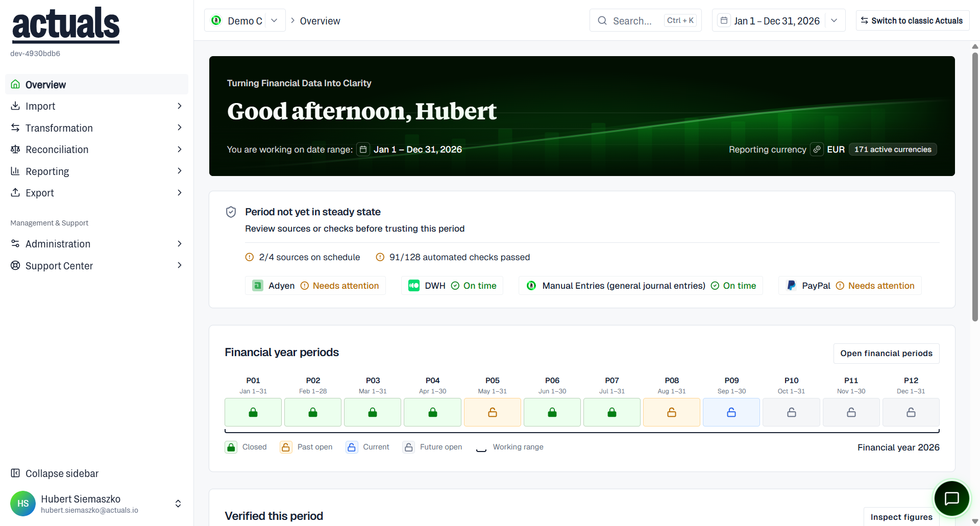Image resolution: width=980 pixels, height=526 pixels.
Task: Expand the Reconciliation chevron
Action: click(179, 149)
